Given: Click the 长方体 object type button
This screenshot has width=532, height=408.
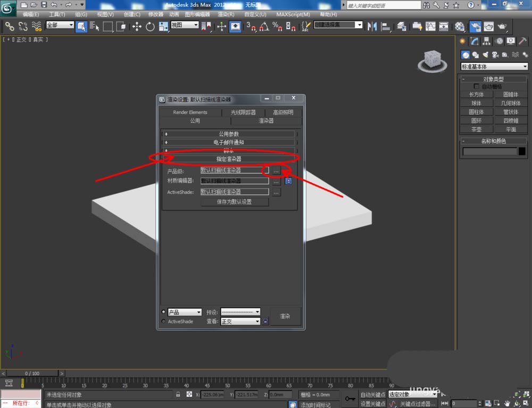Looking at the screenshot, I should (476, 94).
